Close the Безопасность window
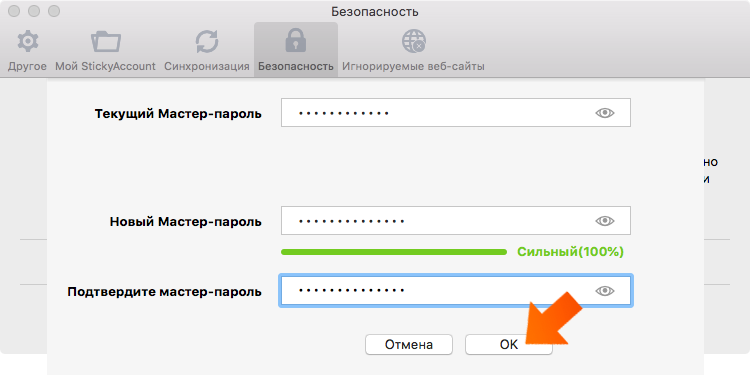 [x=14, y=11]
